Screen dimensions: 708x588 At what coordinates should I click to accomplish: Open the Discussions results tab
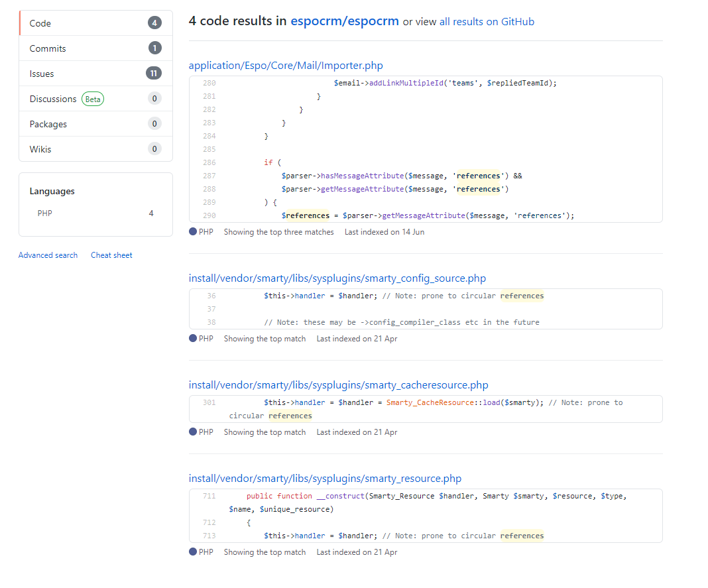[x=53, y=99]
